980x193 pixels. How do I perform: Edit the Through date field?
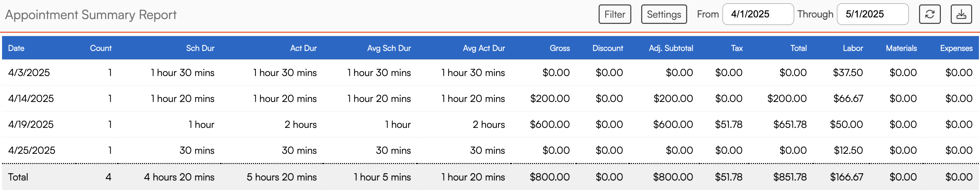coord(872,14)
